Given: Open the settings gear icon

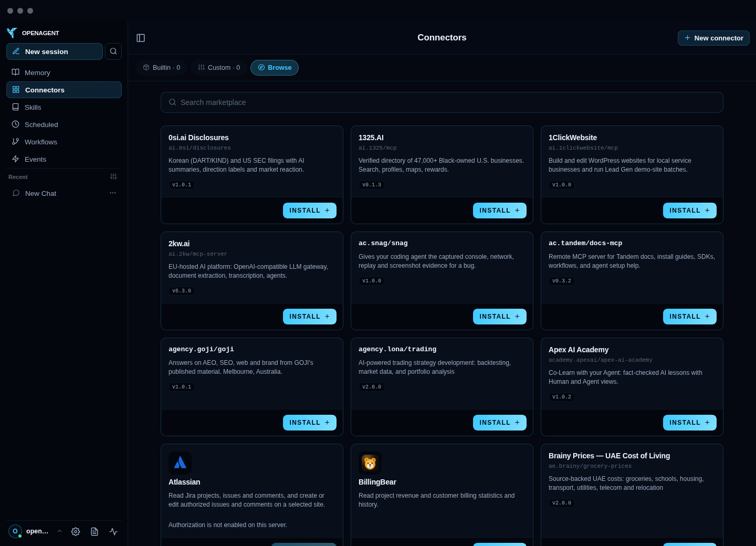Looking at the screenshot, I should [x=76, y=532].
